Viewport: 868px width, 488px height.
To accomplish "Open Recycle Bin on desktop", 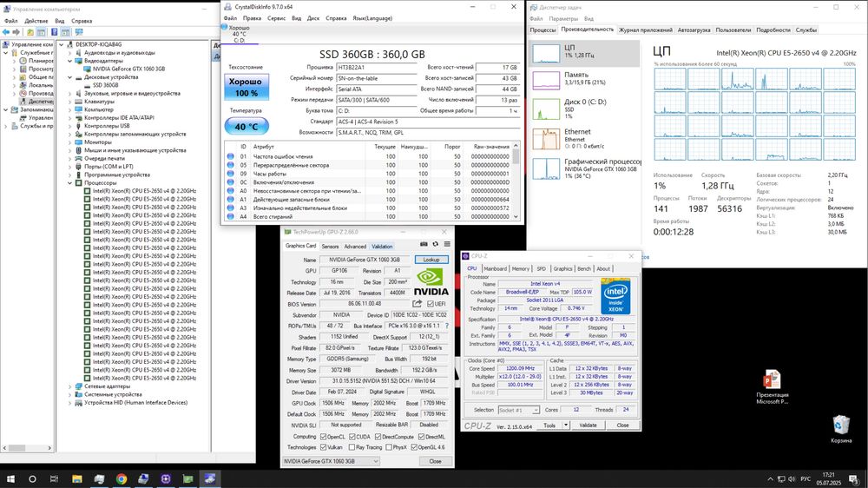I will point(841,429).
